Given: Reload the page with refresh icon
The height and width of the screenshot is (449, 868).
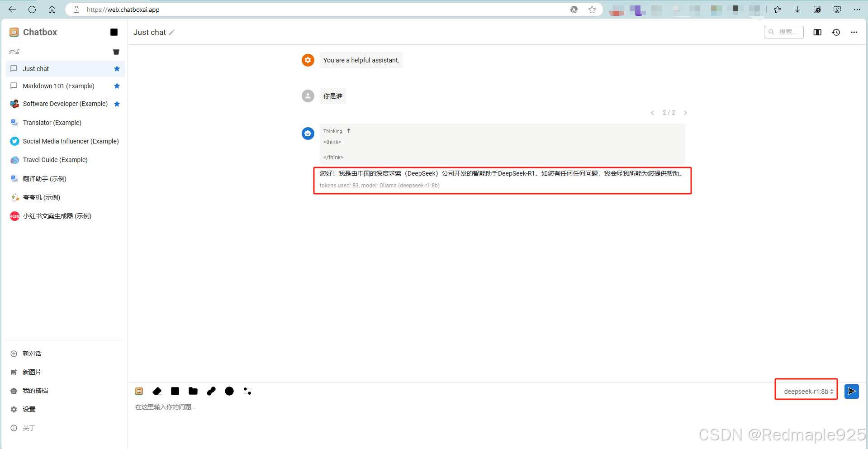Looking at the screenshot, I should 32,10.
